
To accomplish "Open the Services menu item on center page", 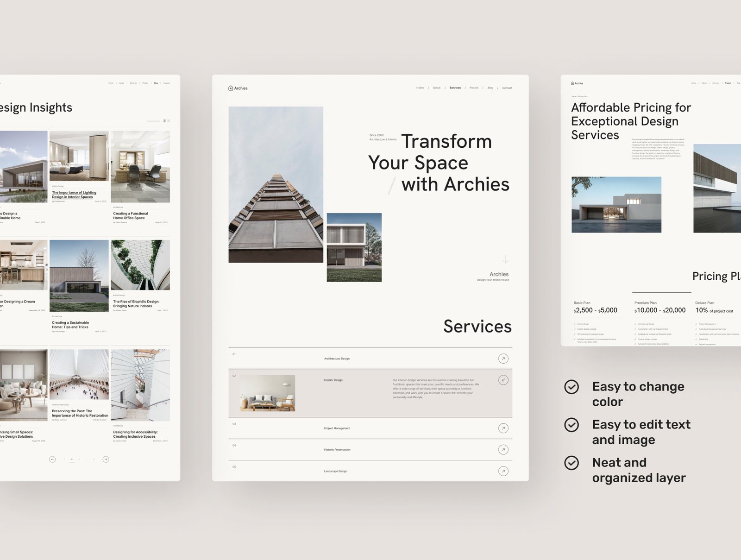I will (455, 88).
